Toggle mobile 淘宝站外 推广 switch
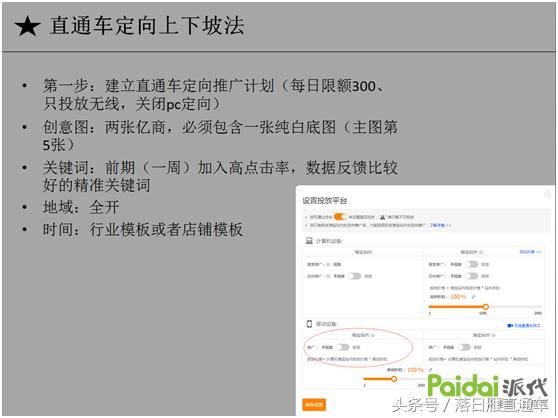Viewport: 558px width, 418px height. pyautogui.click(x=464, y=347)
